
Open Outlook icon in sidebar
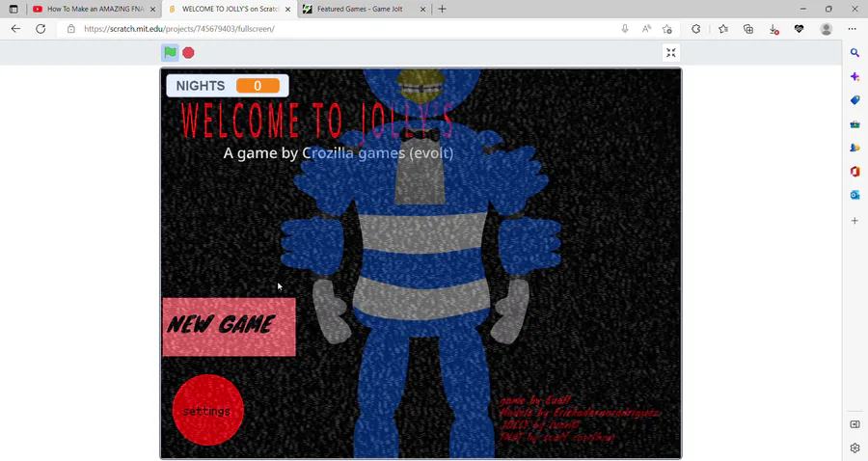click(854, 196)
